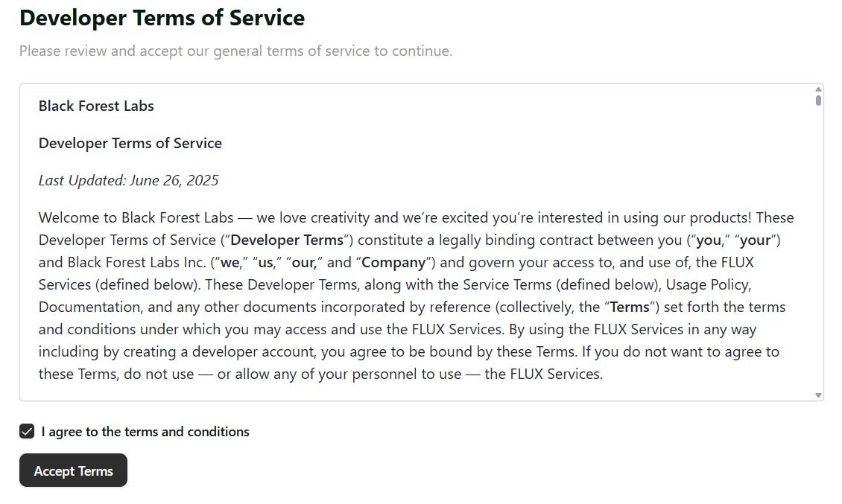Click the bold "Terms" definition in parentheses
The image size is (842, 504).
click(x=630, y=307)
